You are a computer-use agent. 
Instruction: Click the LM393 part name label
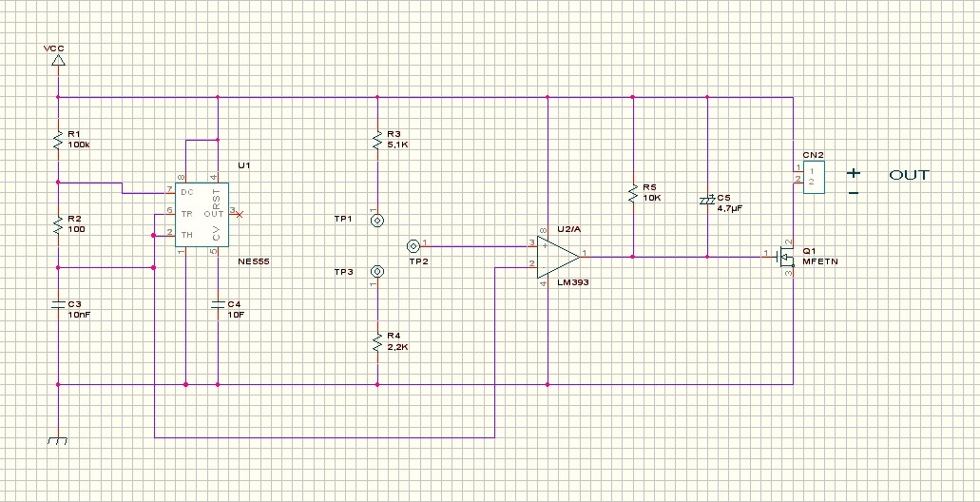click(x=573, y=282)
